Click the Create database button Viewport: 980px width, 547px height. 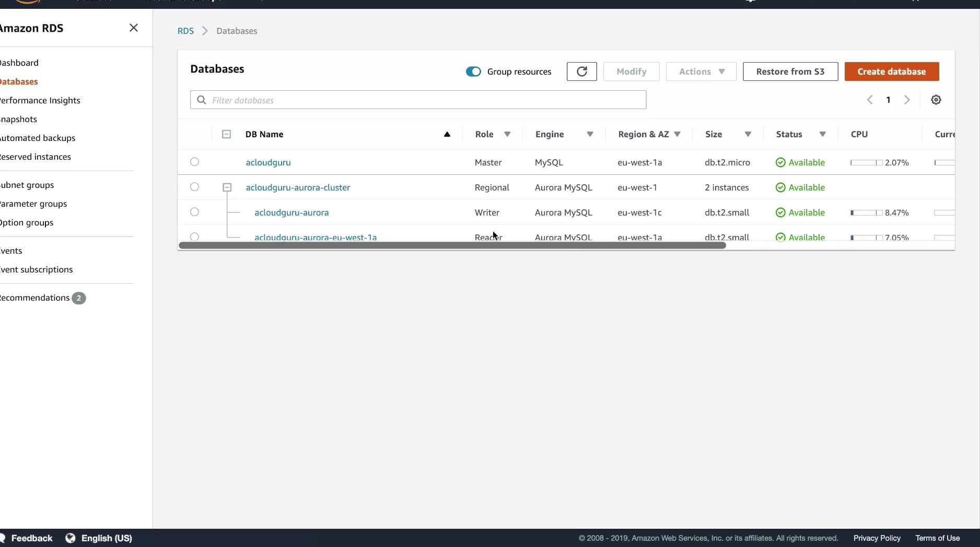pos(892,72)
